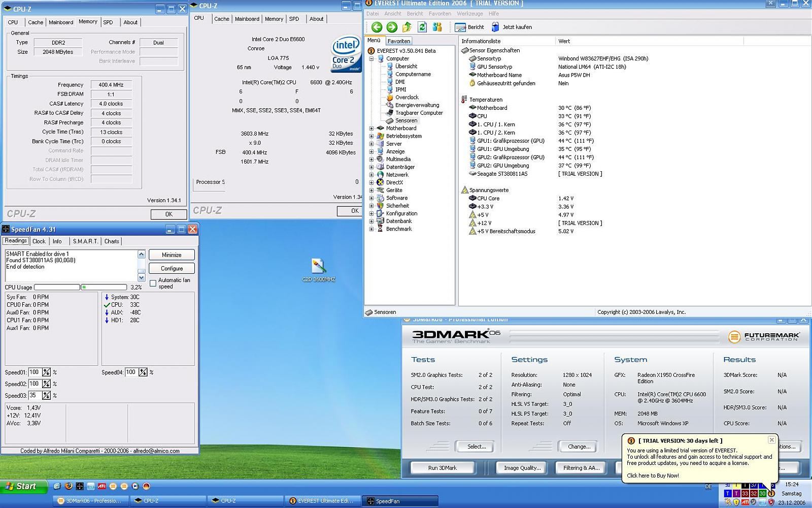Switch to Clock tab in SpeedFan

tap(39, 241)
